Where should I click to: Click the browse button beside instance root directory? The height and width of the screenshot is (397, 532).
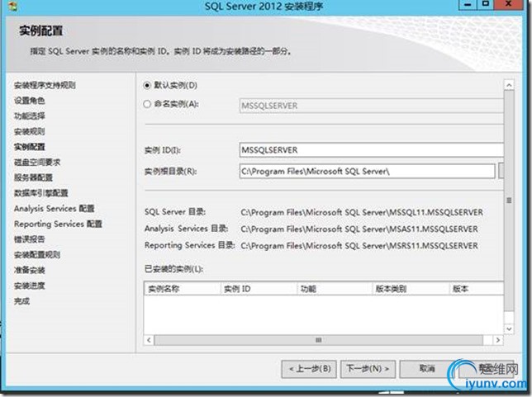pyautogui.click(x=501, y=171)
